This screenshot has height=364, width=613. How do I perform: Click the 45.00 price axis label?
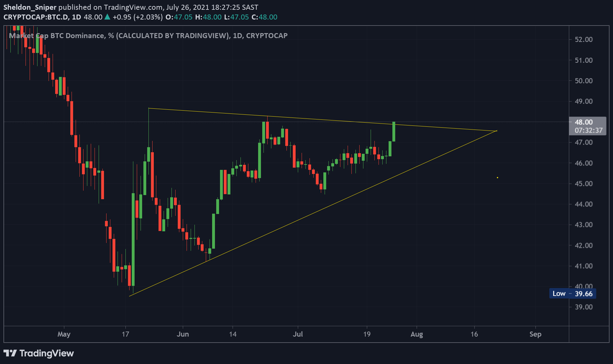coord(584,184)
